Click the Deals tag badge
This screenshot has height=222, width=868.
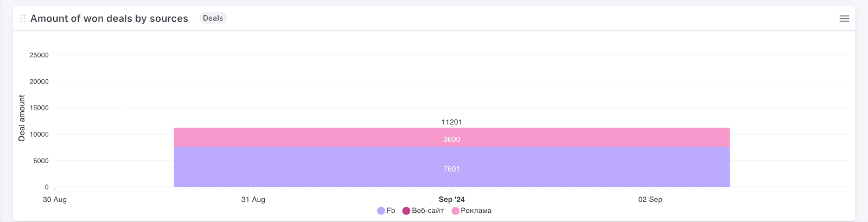click(213, 18)
